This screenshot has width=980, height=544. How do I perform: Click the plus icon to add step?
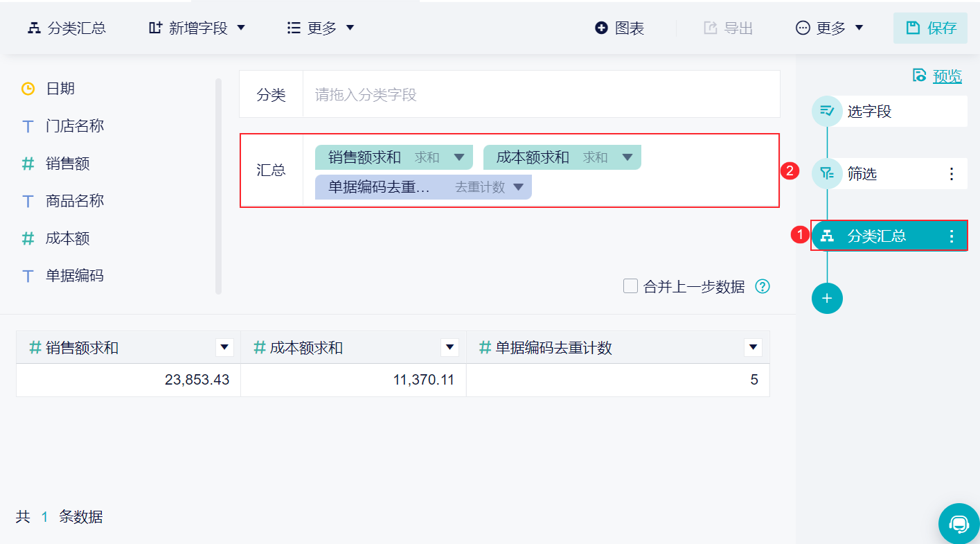pyautogui.click(x=827, y=299)
